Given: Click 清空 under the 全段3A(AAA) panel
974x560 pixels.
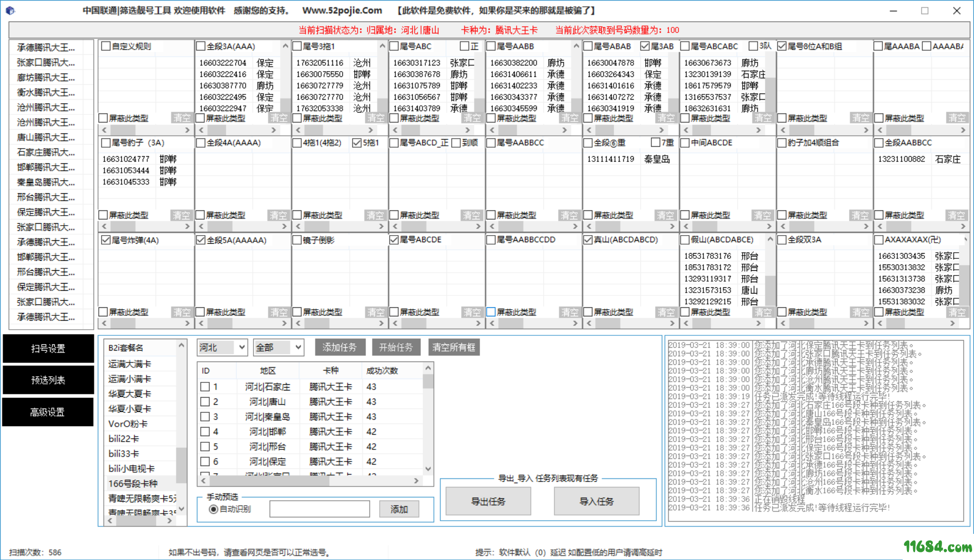Looking at the screenshot, I should click(279, 118).
